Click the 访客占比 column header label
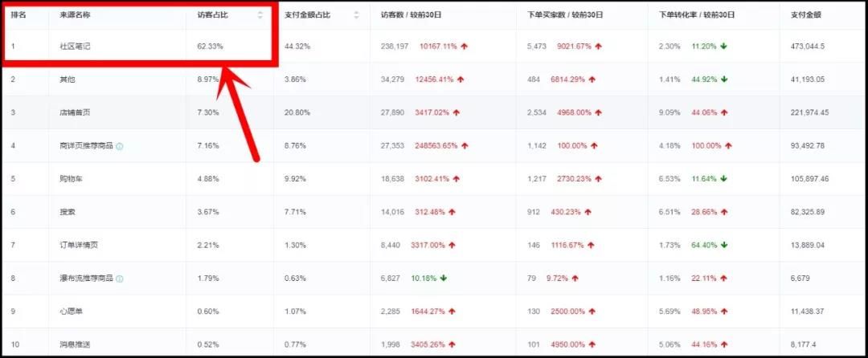 pos(212,15)
